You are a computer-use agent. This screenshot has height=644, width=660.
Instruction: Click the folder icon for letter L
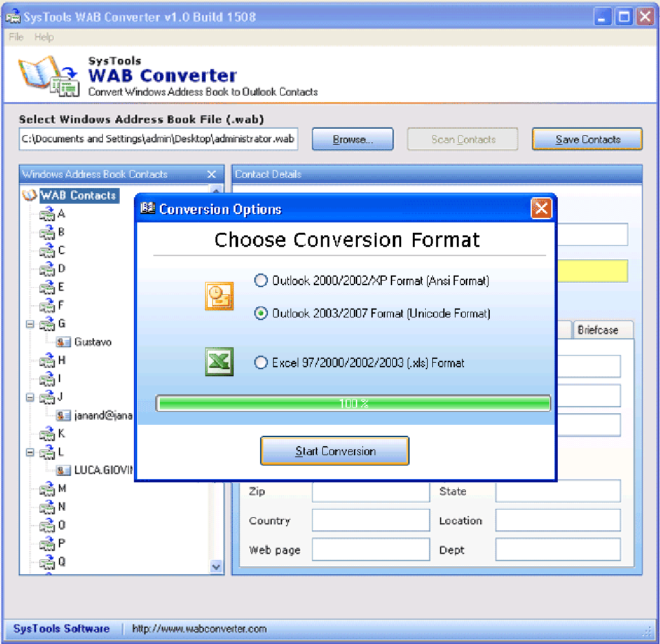(47, 452)
